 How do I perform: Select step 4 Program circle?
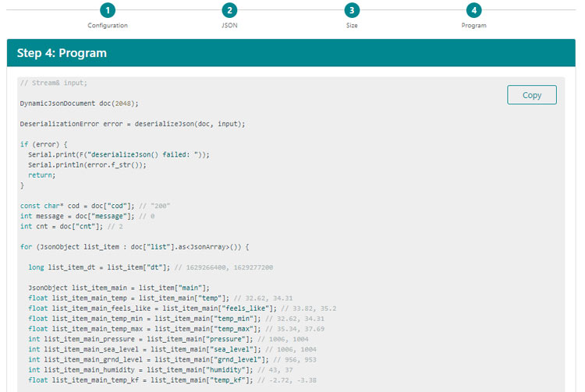pyautogui.click(x=473, y=10)
